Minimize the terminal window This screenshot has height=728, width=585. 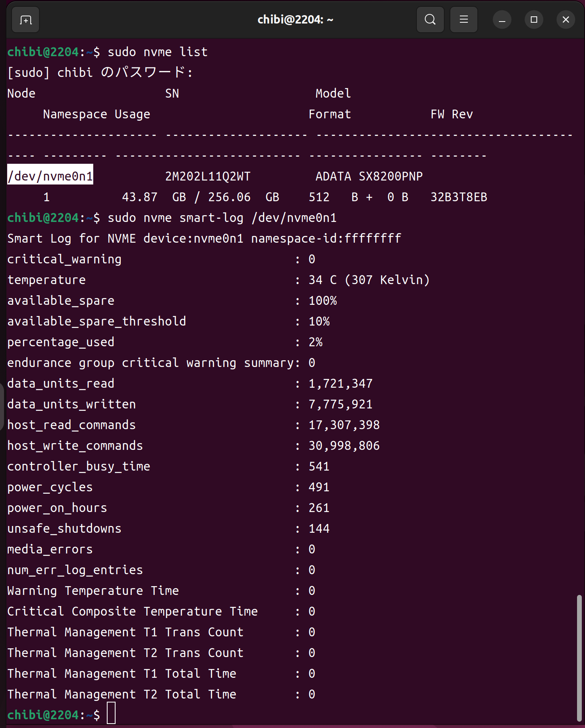click(502, 20)
